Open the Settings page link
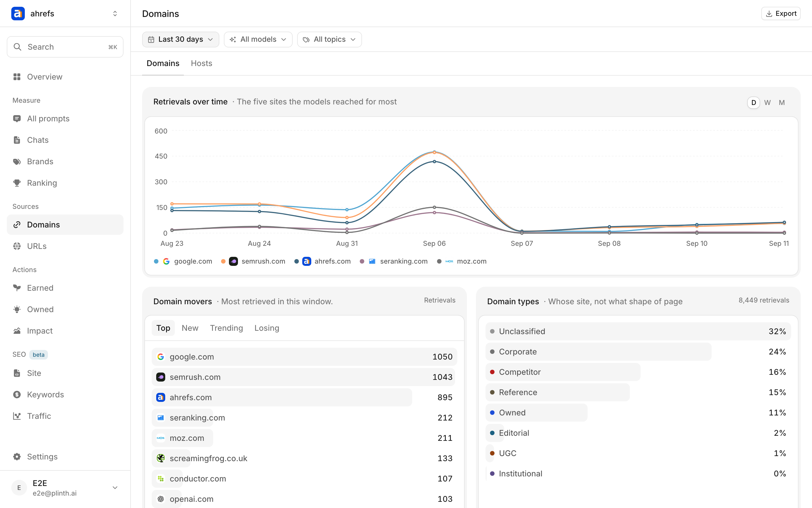Screen dimensions: 812x508 (x=65, y=457)
